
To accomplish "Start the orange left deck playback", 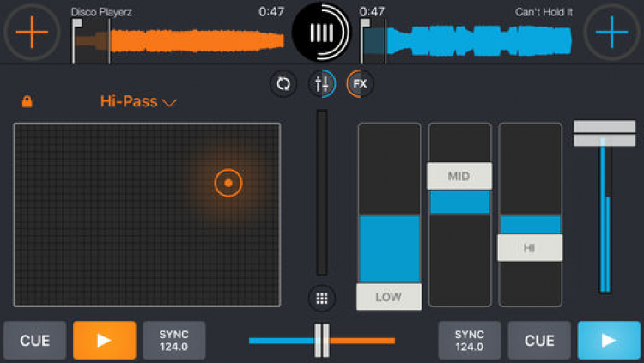I will pyautogui.click(x=104, y=341).
